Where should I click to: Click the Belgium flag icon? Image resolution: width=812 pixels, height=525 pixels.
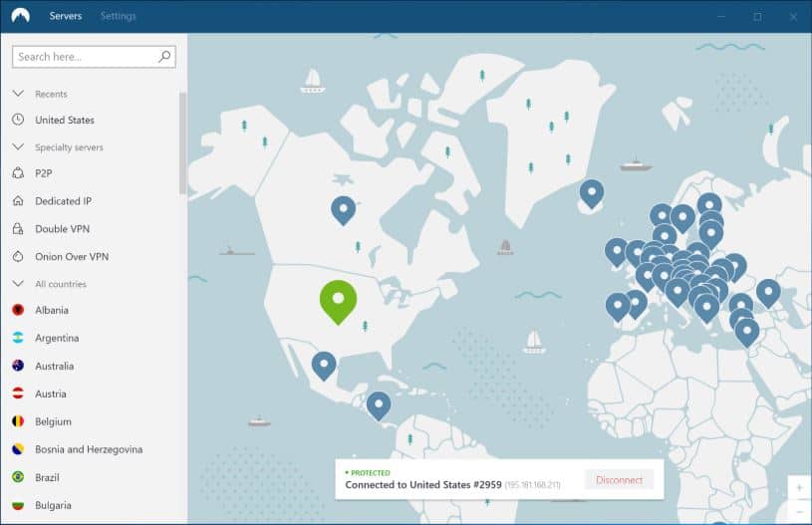[x=18, y=421]
